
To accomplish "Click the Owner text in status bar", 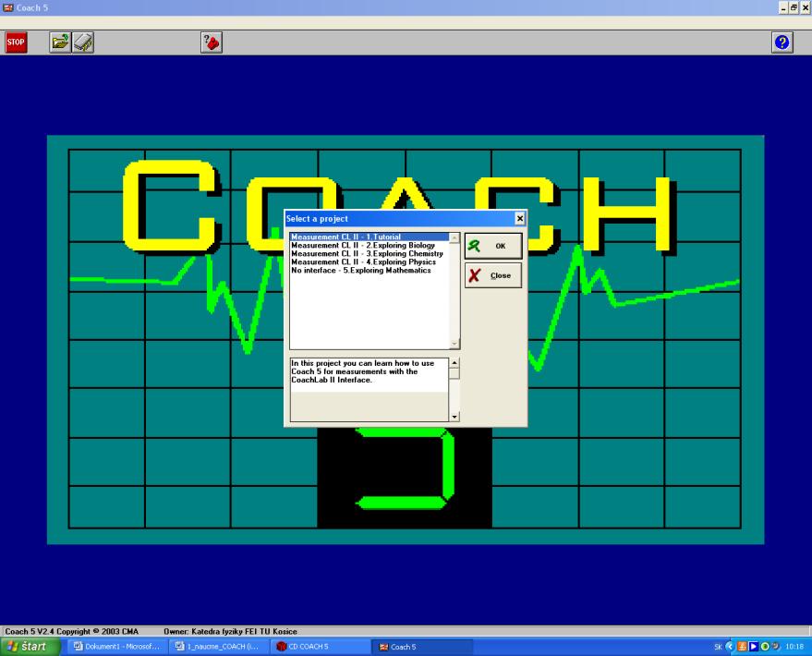I will click(x=230, y=632).
